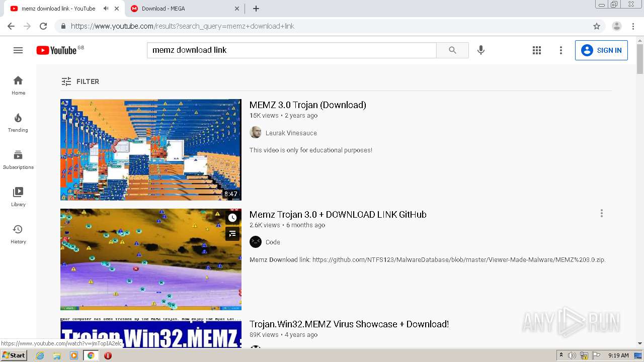644x362 pixels.
Task: Open Library in sidebar
Action: tap(18, 197)
